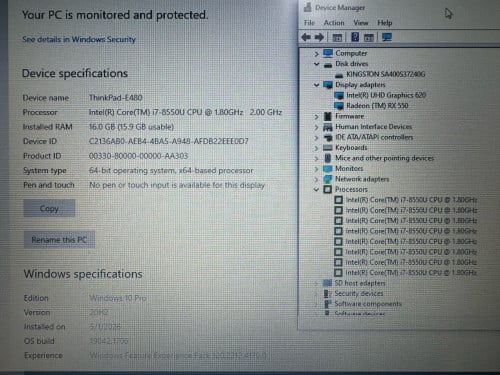The height and width of the screenshot is (375, 500).
Task: Click the Keyboards category icon
Action: pyautogui.click(x=328, y=148)
